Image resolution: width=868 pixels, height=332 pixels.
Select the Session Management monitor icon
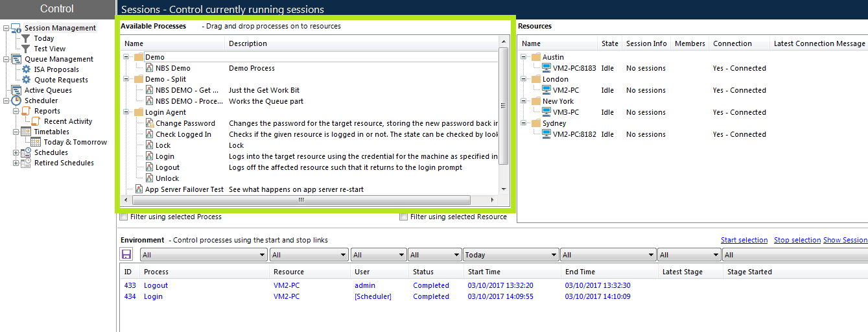[x=17, y=28]
